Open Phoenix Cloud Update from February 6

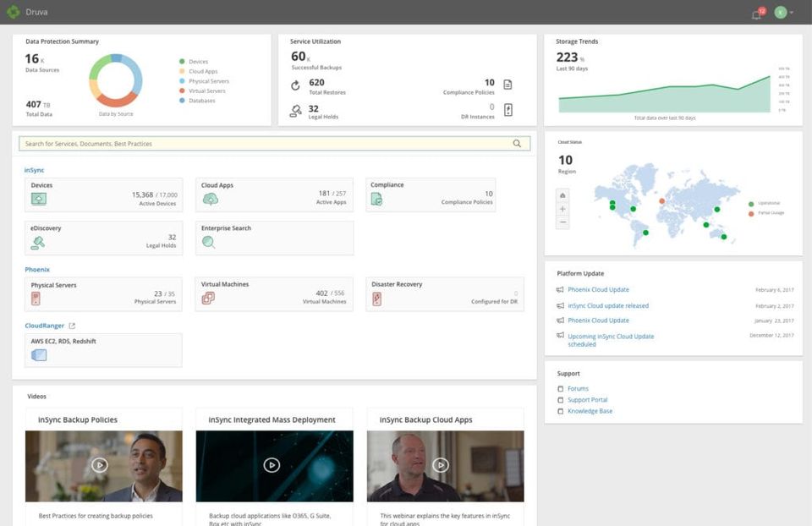[598, 289]
